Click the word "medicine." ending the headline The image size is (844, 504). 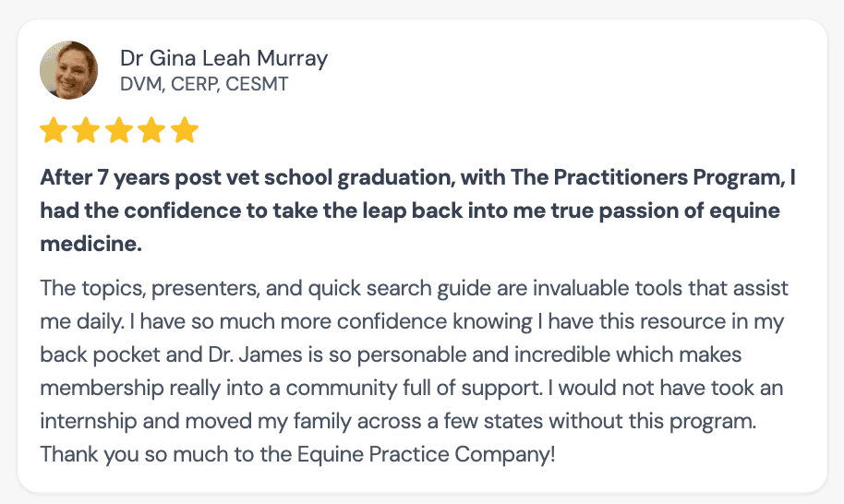point(90,245)
